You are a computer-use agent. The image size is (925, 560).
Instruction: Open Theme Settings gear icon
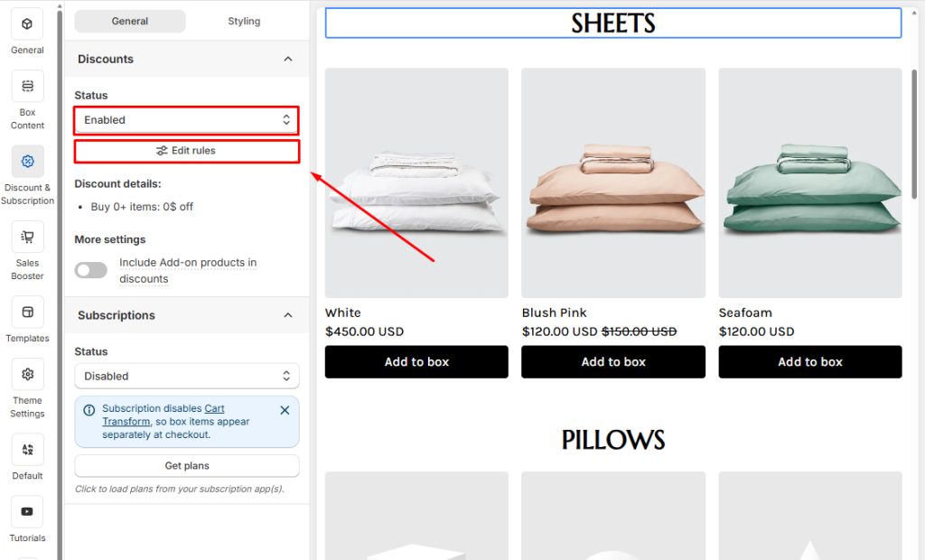[27, 374]
